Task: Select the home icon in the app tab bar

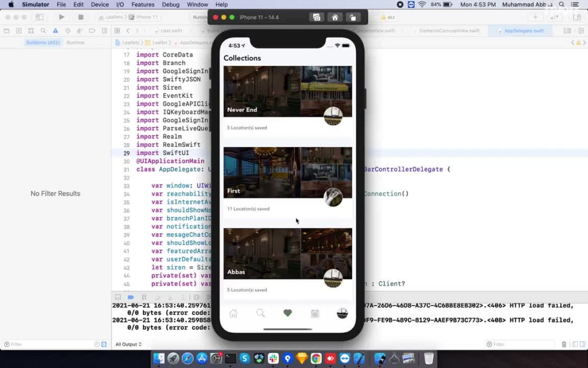Action: click(x=233, y=314)
